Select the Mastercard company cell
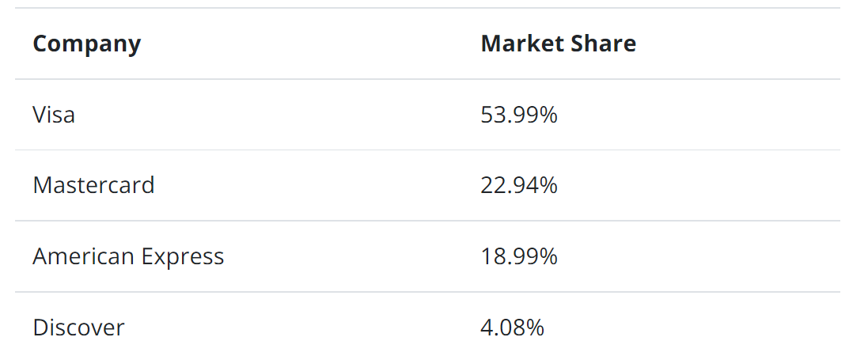Viewport: 868px width, 356px height. point(93,185)
